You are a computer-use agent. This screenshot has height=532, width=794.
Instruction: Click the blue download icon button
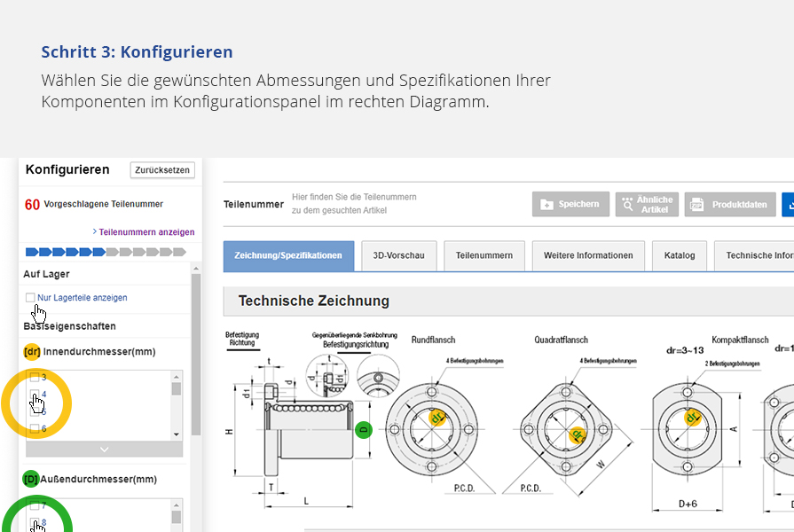(x=789, y=205)
